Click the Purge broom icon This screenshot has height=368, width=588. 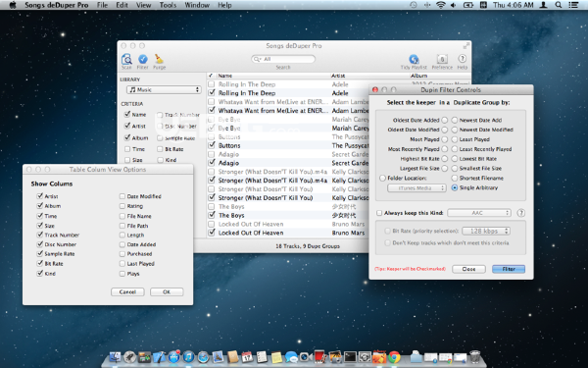coord(159,59)
